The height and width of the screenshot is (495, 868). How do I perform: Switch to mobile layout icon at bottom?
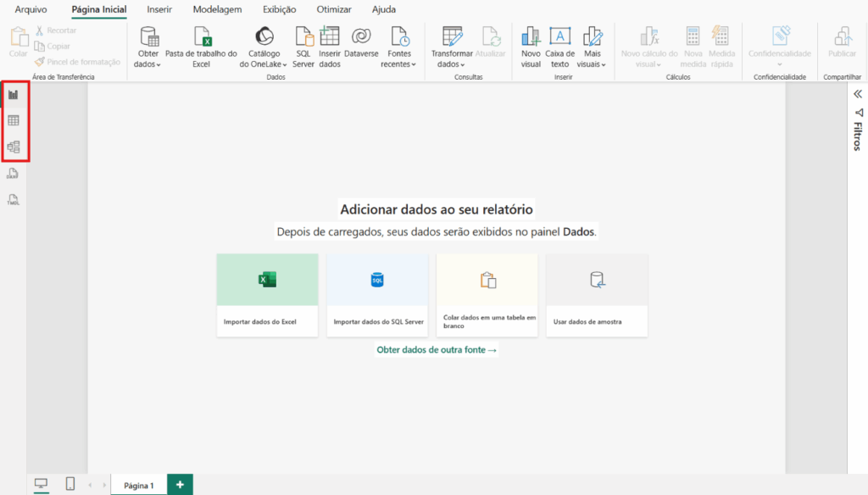(70, 484)
